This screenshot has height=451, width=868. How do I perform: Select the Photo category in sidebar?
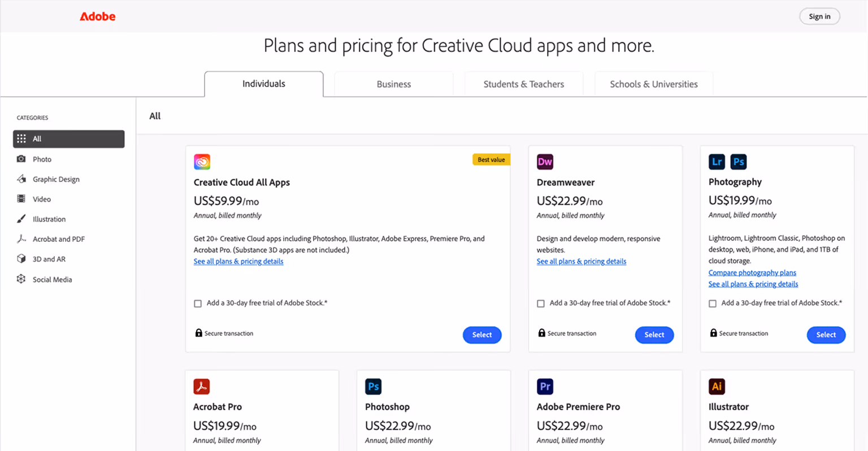tap(42, 159)
